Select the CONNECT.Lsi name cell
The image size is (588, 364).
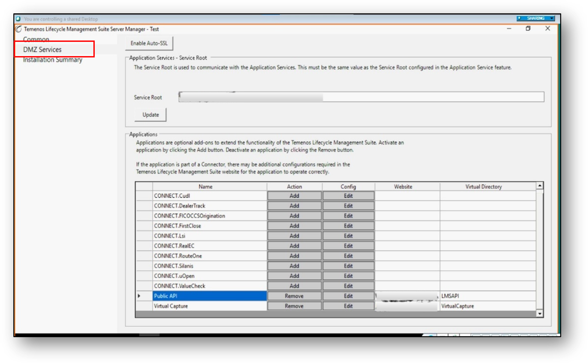coord(209,236)
